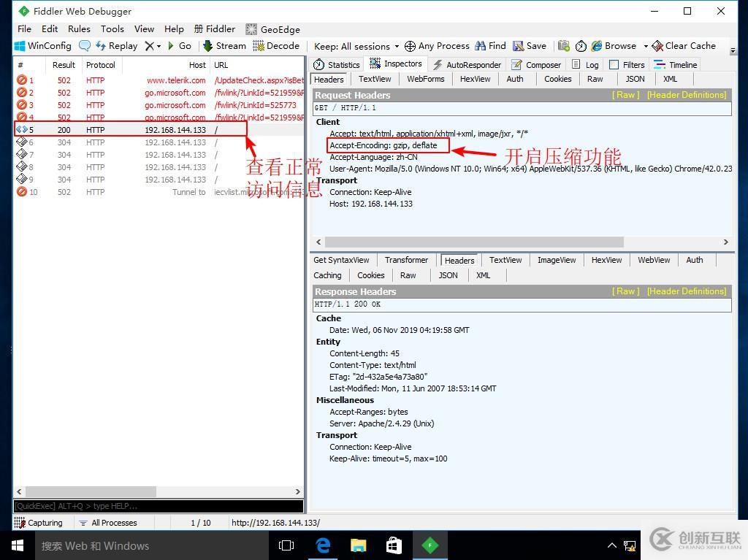
Task: Expand the Remove (X) dropdown arrow
Action: 159,46
